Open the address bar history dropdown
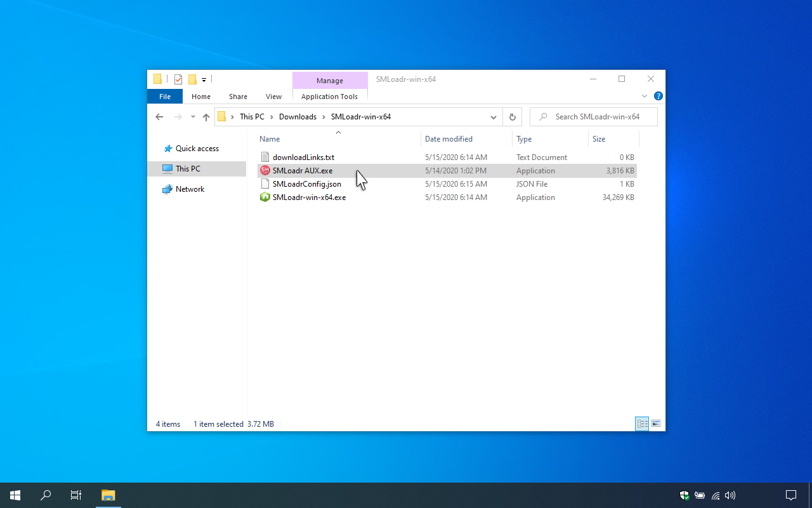This screenshot has height=508, width=812. click(x=493, y=117)
